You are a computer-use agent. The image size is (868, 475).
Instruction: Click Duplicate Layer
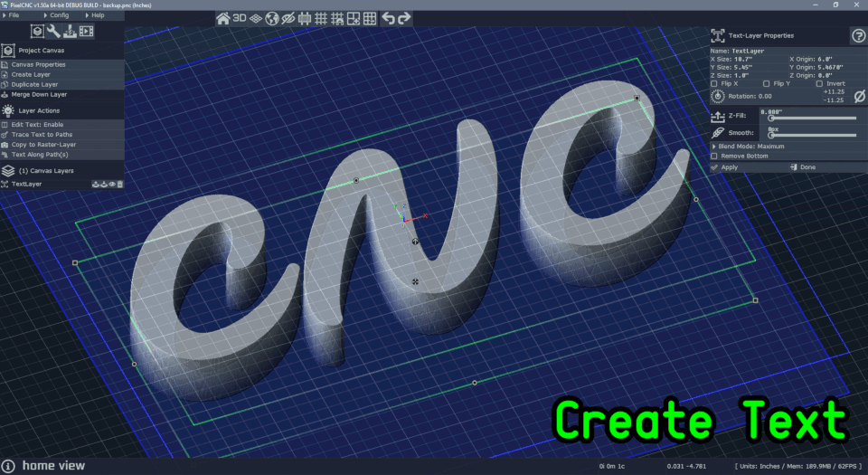pos(62,85)
